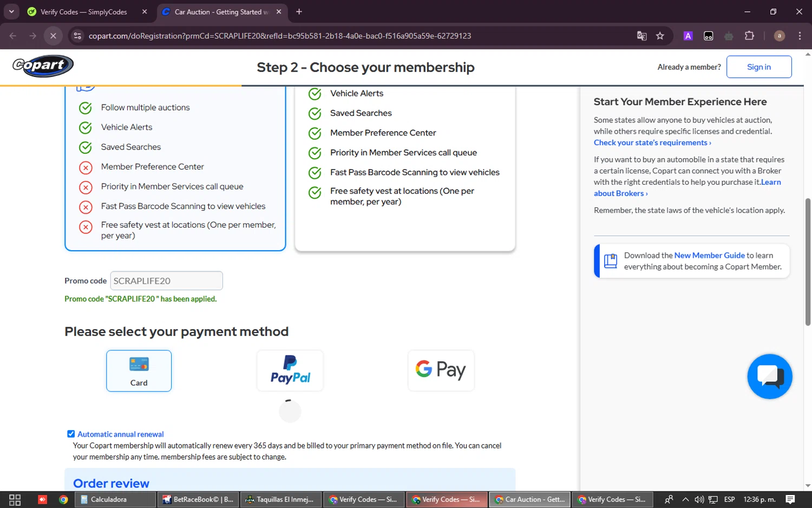The height and width of the screenshot is (508, 812).
Task: Click the Windows task view icon
Action: point(15,499)
